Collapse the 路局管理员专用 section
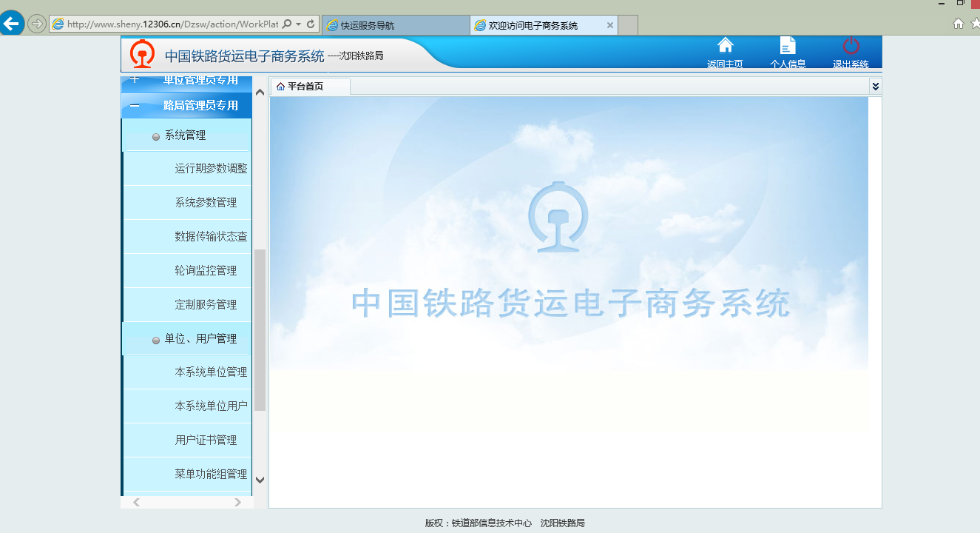 pos(186,105)
